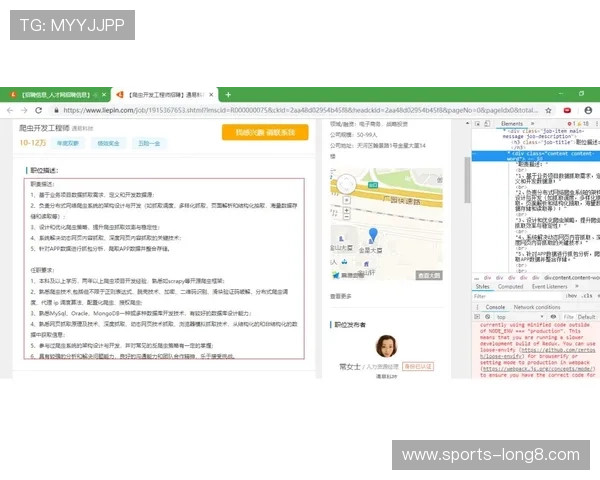
Task: Show more styles pane tabs with the chevron
Action: click(577, 286)
